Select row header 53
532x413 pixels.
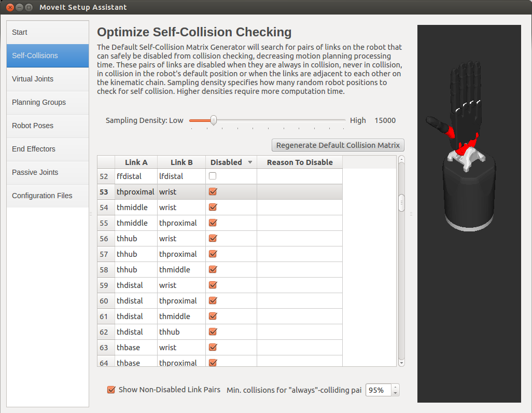click(106, 192)
